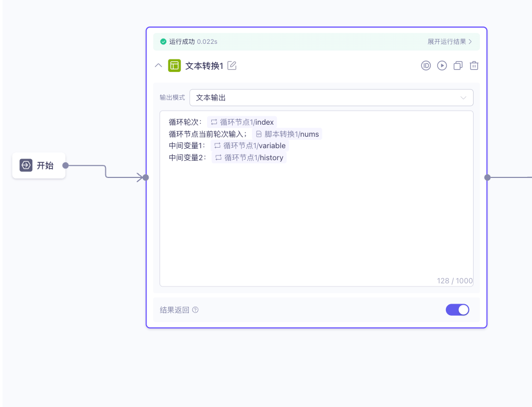Click the 脚本转换1/nums variable tag

point(288,134)
